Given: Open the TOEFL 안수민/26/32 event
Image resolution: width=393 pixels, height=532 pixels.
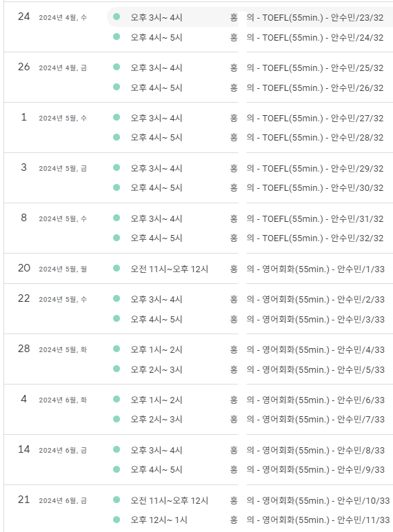Looking at the screenshot, I should tap(250, 88).
